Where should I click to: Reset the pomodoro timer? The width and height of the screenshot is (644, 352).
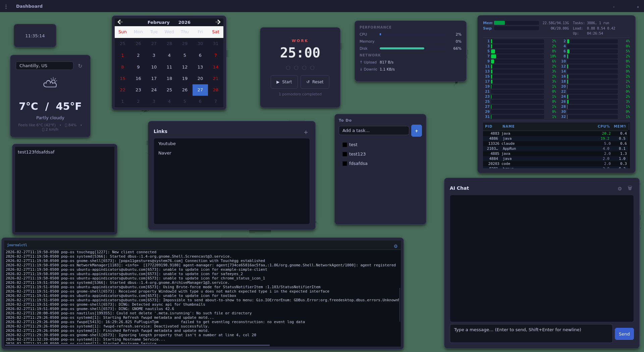314,82
